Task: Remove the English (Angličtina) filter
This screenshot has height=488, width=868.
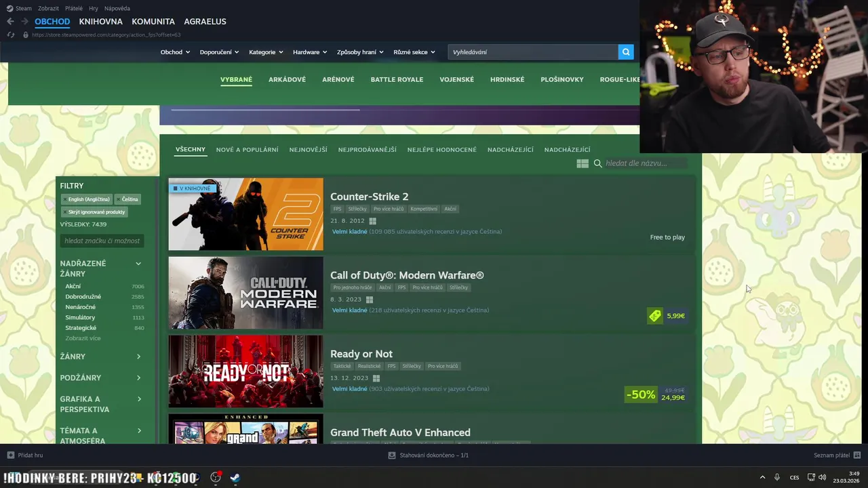Action: 65,199
